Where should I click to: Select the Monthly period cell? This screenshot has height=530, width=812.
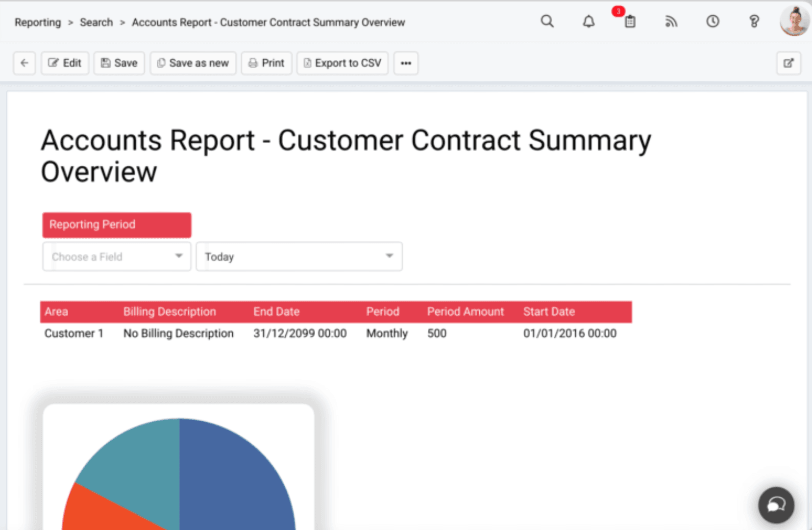[x=387, y=333]
